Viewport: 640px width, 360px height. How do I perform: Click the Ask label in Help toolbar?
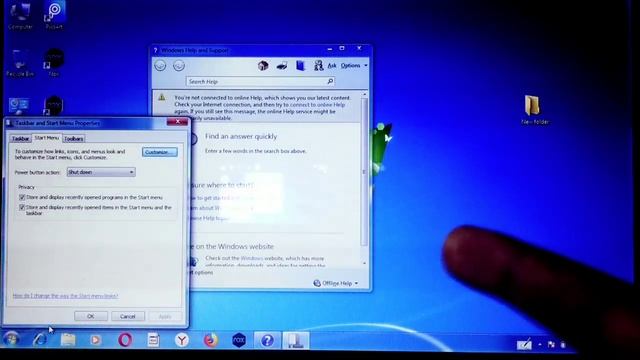332,65
